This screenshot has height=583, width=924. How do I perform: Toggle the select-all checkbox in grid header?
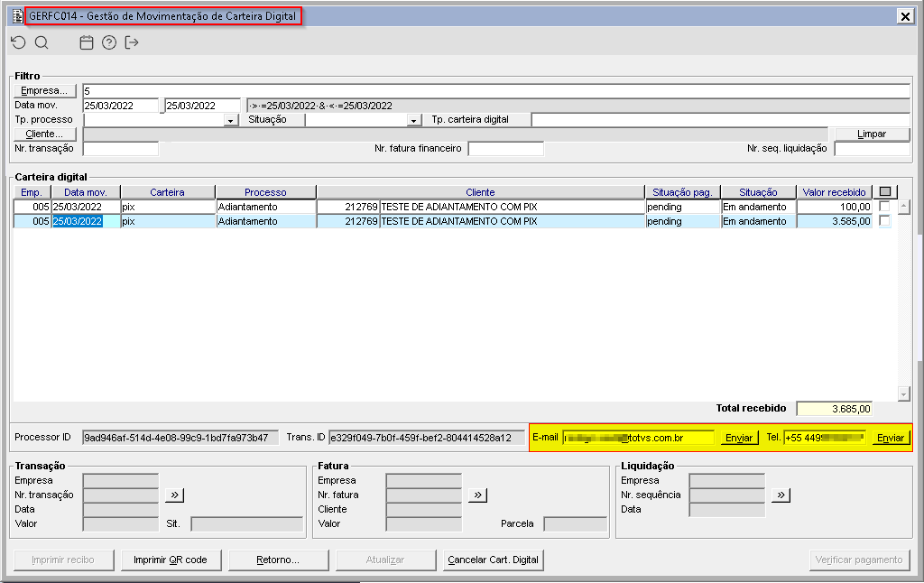pos(884,191)
